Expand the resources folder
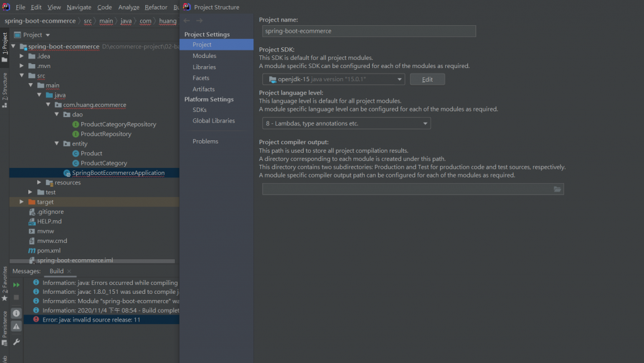The height and width of the screenshot is (363, 644). [40, 182]
